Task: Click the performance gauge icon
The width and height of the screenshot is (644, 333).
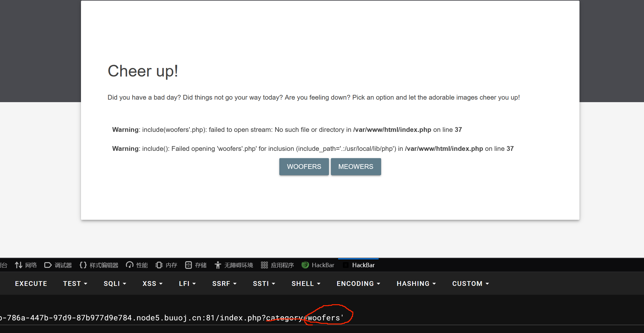Action: (x=130, y=265)
